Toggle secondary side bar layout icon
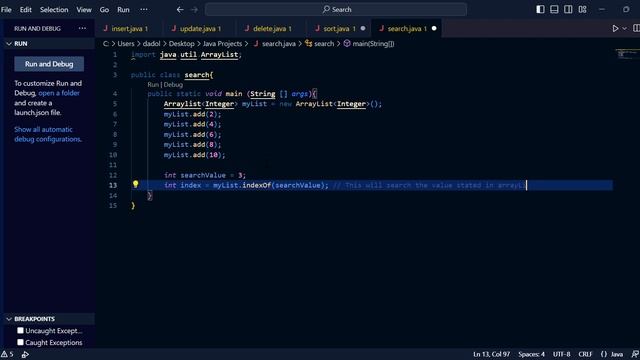 pyautogui.click(x=568, y=9)
